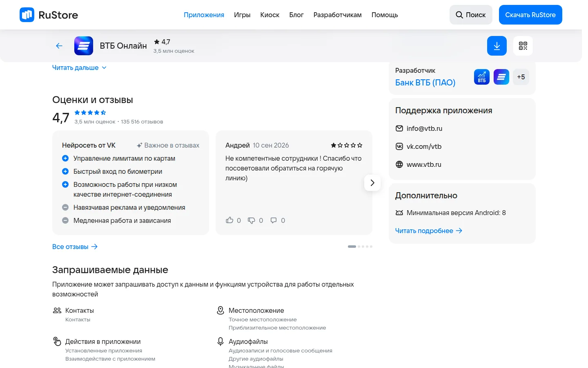Click the review date 10 сен 2026
Screen dimensions: 588x368
tap(271, 145)
